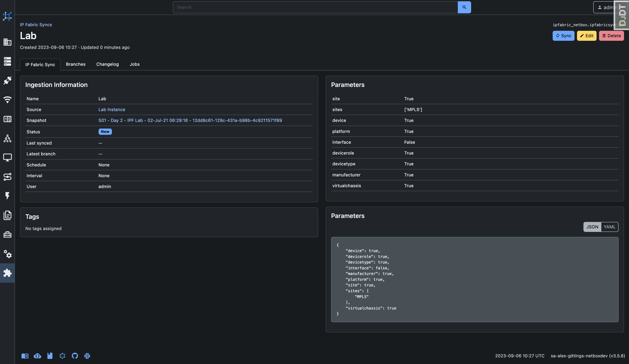Focus the Search input field
The width and height of the screenshot is (629, 364).
point(315,7)
